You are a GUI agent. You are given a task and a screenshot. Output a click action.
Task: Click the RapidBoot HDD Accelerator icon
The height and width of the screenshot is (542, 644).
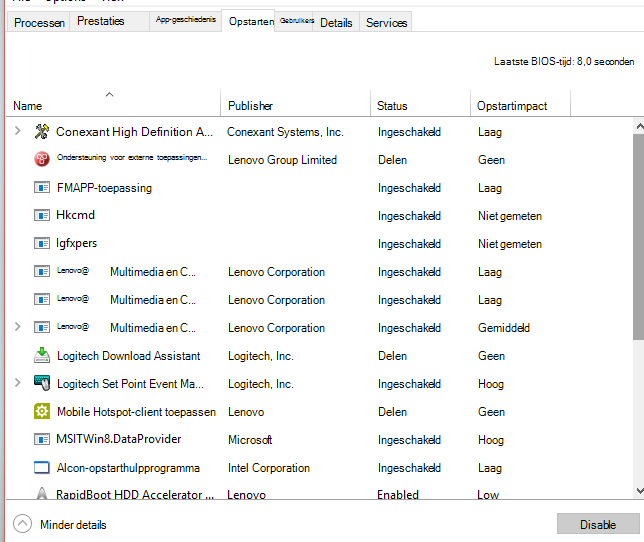click(41, 493)
